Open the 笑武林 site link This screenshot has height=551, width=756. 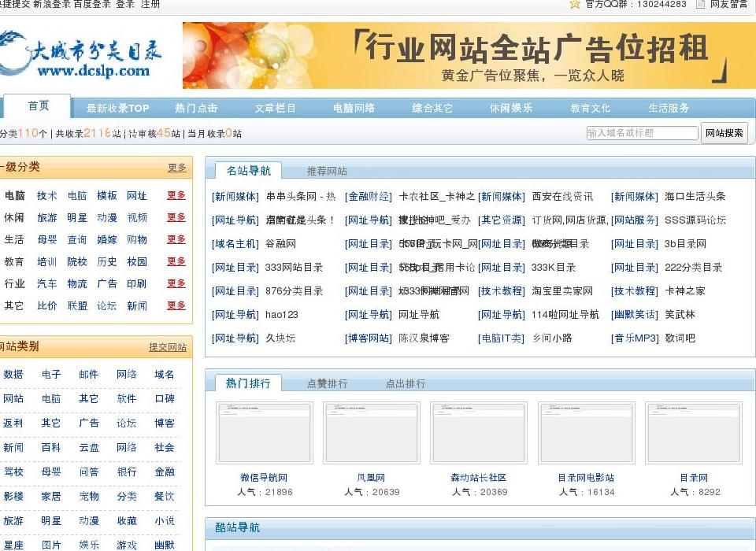(680, 315)
